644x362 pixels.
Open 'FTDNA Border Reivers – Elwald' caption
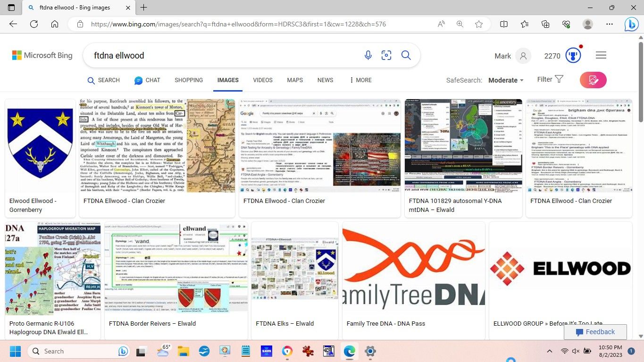click(152, 323)
